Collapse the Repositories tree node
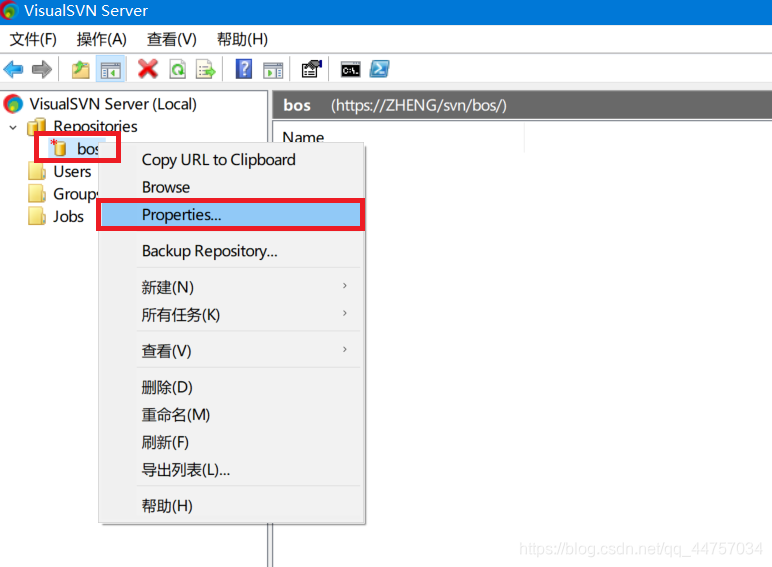This screenshot has width=772, height=567. pos(13,127)
